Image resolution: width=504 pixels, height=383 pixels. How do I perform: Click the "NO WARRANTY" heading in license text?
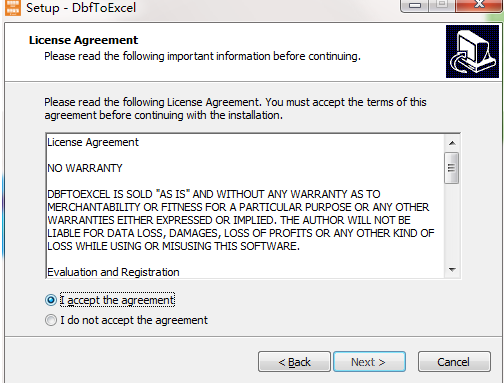point(85,168)
